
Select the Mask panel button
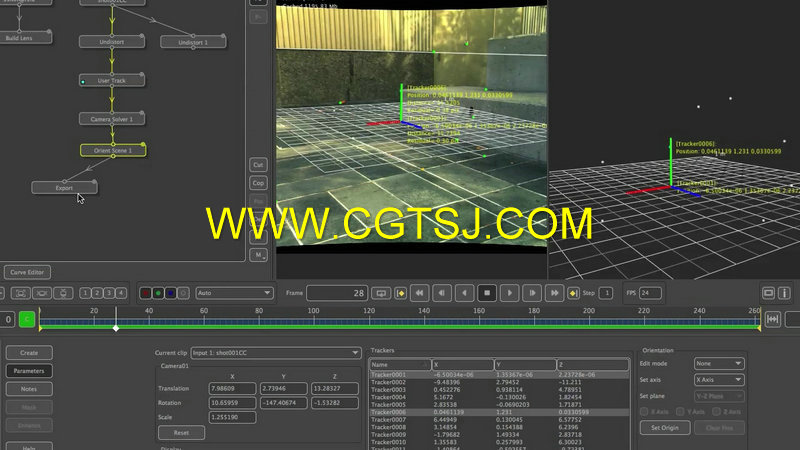pyautogui.click(x=29, y=407)
